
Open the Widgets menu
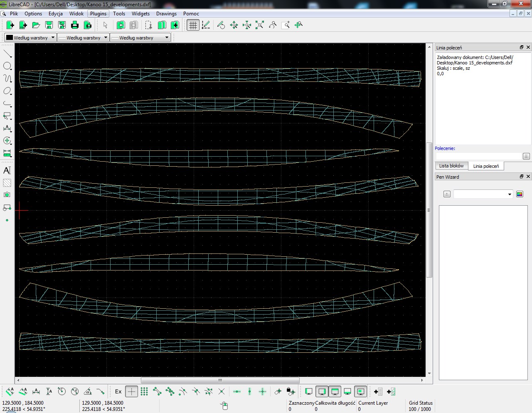pos(140,13)
